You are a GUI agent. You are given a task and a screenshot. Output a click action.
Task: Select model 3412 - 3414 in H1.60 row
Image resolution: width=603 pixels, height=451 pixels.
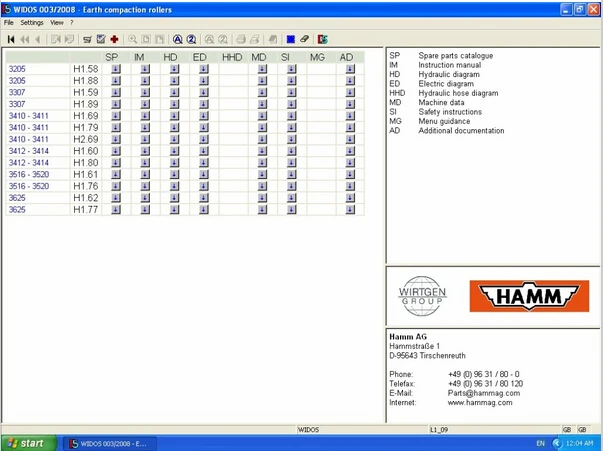tap(28, 151)
